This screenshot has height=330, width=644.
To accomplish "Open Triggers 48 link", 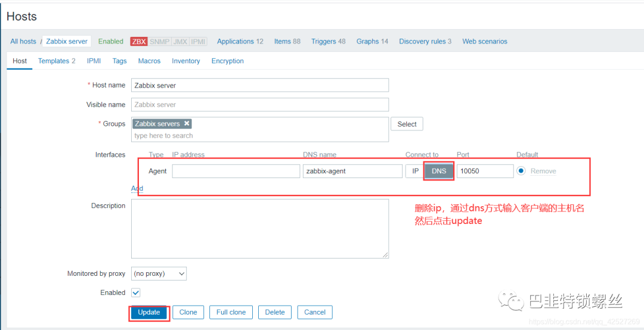I will coord(328,42).
